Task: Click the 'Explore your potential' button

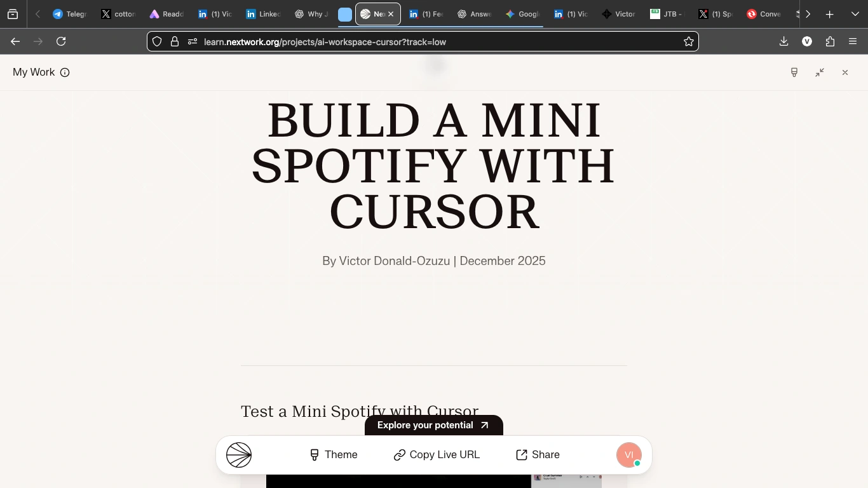Action: (434, 425)
